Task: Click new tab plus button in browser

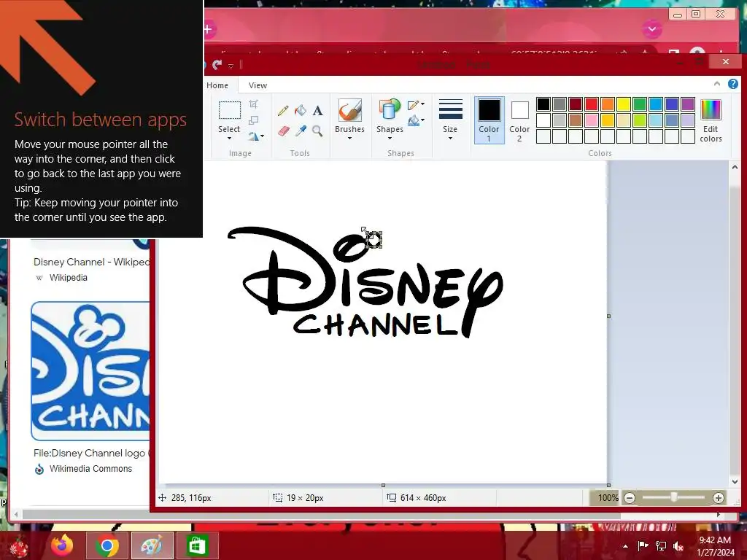Action: [208, 29]
